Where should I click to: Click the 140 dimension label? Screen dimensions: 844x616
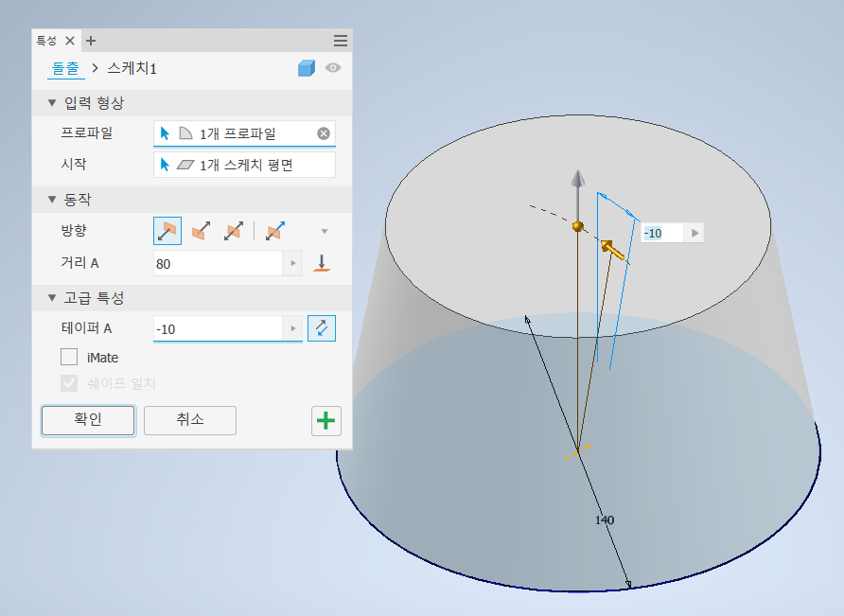pyautogui.click(x=605, y=520)
